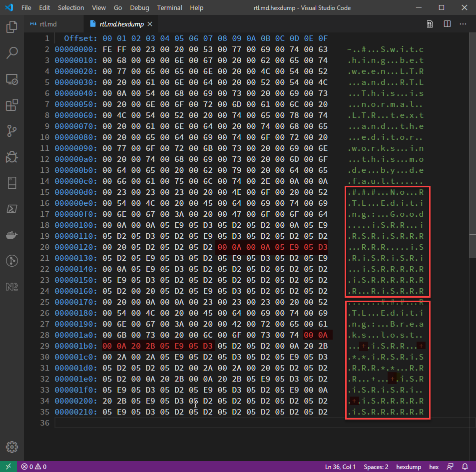Open Manage via the settings gear
Screen dimensions: 476x472
coord(11,447)
